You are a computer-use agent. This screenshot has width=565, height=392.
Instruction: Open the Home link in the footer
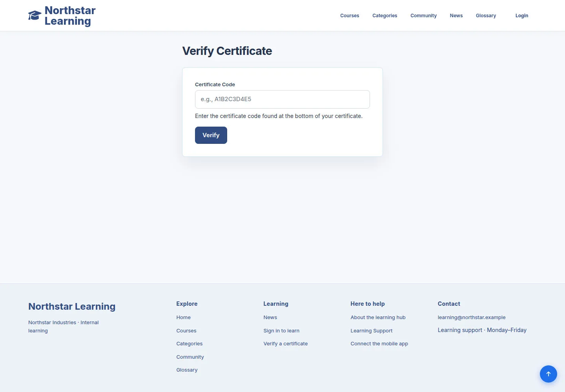[183, 318]
